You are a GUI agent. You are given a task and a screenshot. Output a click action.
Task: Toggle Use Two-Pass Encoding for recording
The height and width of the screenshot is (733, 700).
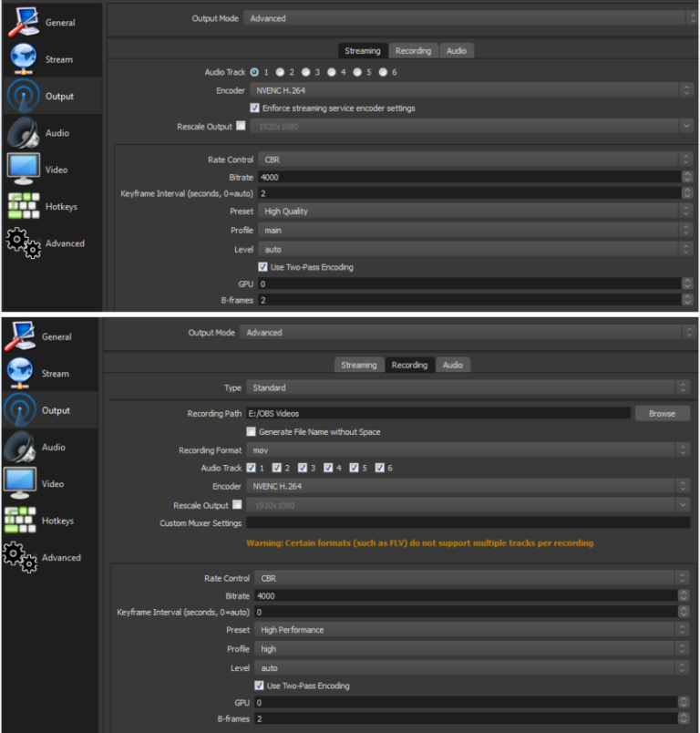coord(259,686)
